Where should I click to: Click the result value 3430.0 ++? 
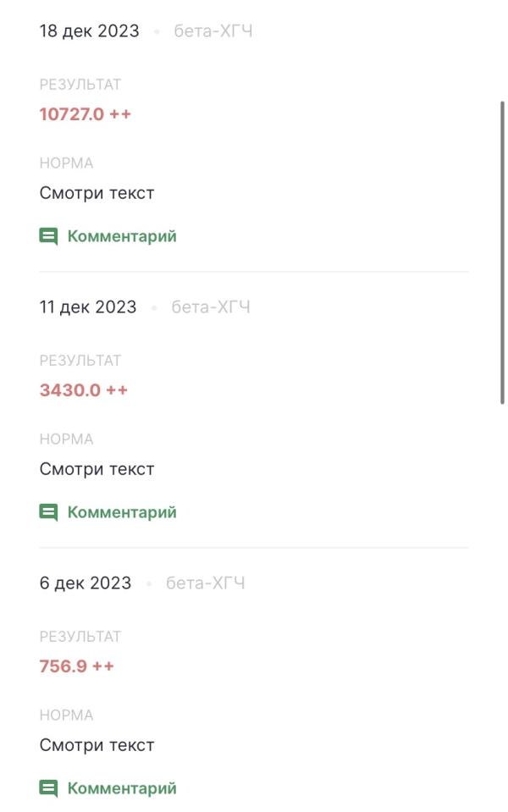pos(83,390)
